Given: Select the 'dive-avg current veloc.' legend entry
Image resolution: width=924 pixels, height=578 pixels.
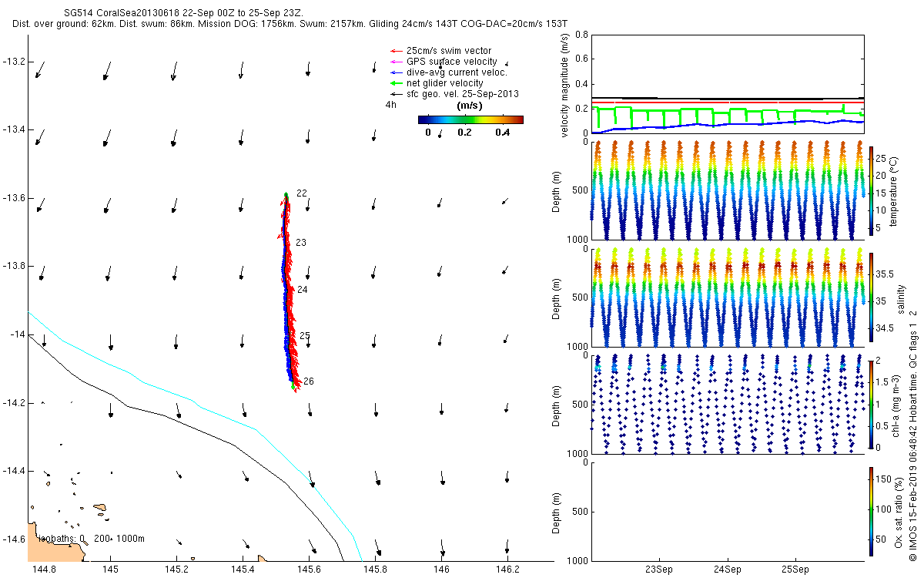Looking at the screenshot, I should (449, 72).
